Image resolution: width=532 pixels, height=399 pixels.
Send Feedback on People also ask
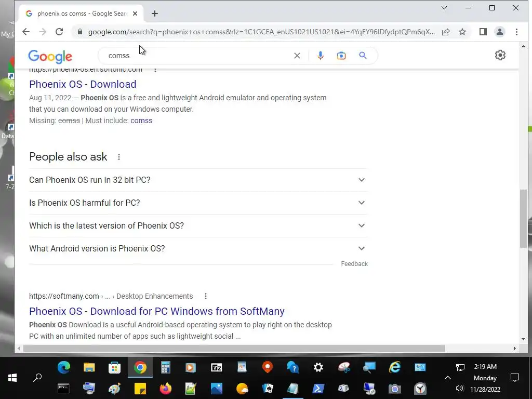(354, 264)
